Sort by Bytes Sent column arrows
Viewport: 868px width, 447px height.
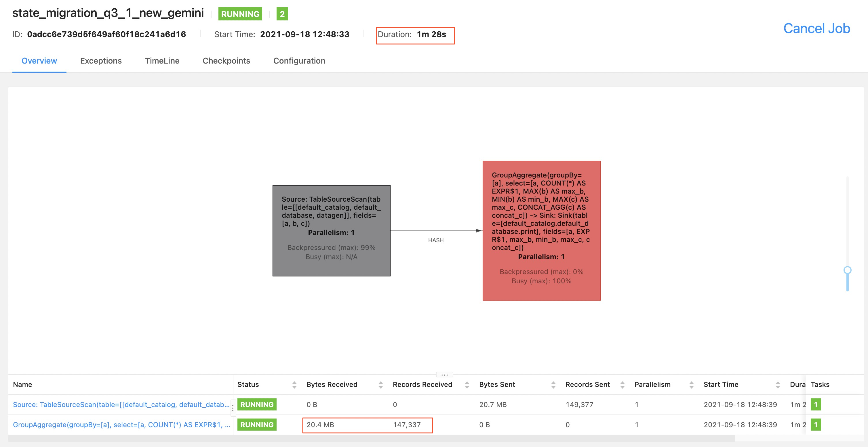pyautogui.click(x=553, y=385)
